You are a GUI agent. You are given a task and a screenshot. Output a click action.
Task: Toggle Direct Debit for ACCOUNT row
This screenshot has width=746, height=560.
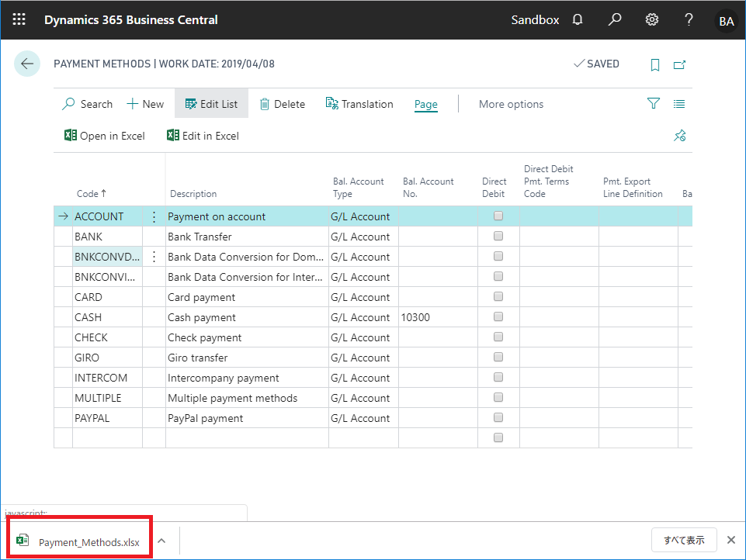click(x=498, y=216)
